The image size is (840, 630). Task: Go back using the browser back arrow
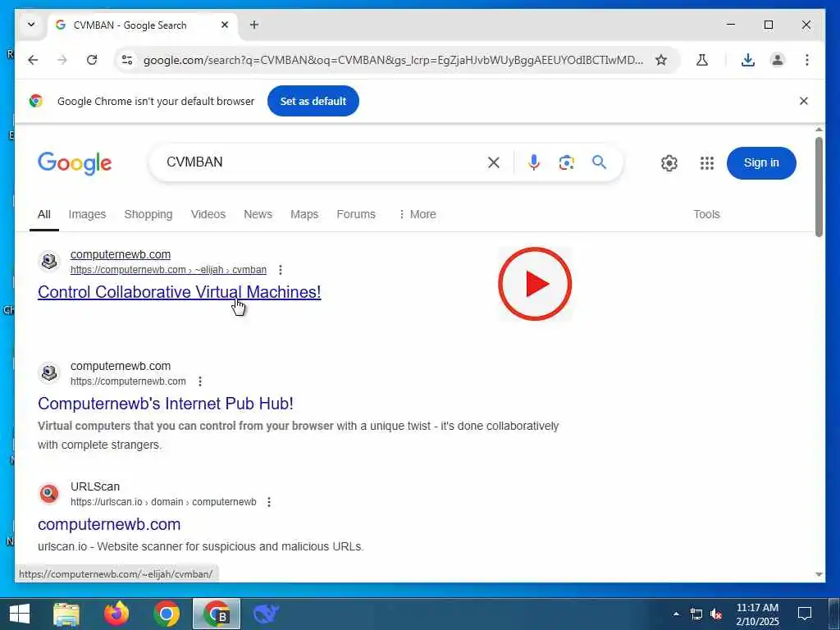[x=33, y=60]
